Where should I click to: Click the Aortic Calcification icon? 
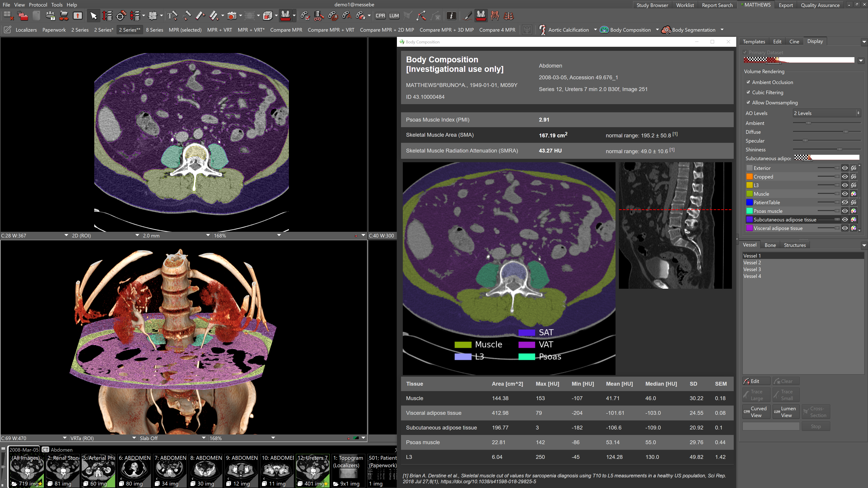[542, 30]
